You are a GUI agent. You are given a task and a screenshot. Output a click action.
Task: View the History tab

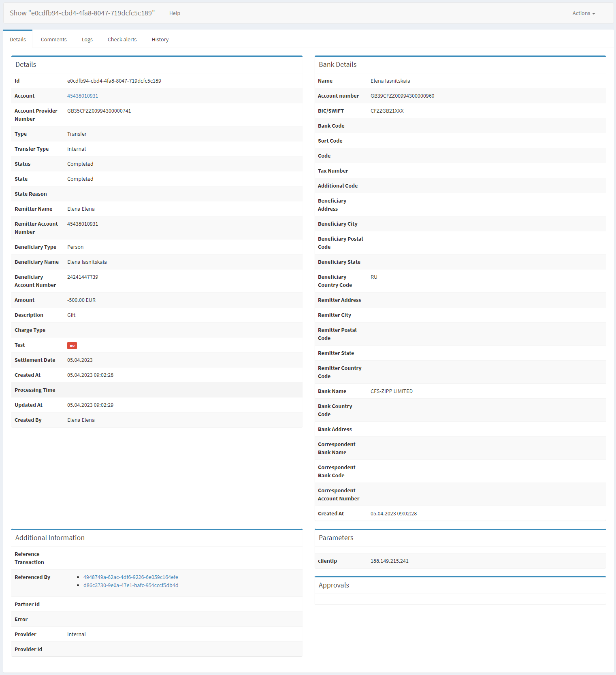tap(160, 40)
